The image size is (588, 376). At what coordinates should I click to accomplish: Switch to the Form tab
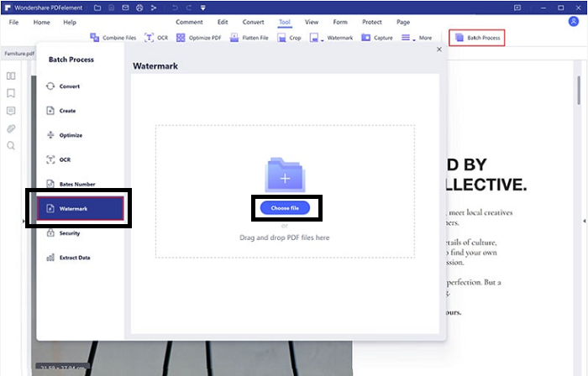tap(340, 22)
